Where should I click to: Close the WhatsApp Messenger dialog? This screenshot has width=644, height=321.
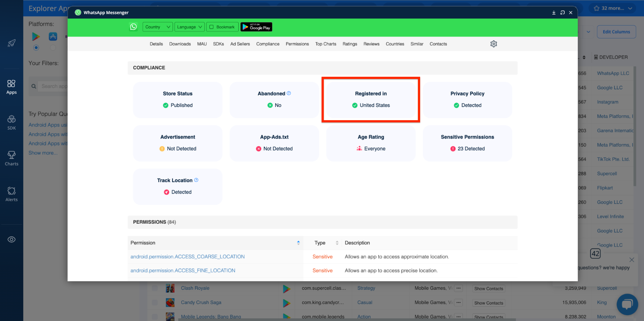click(x=571, y=13)
